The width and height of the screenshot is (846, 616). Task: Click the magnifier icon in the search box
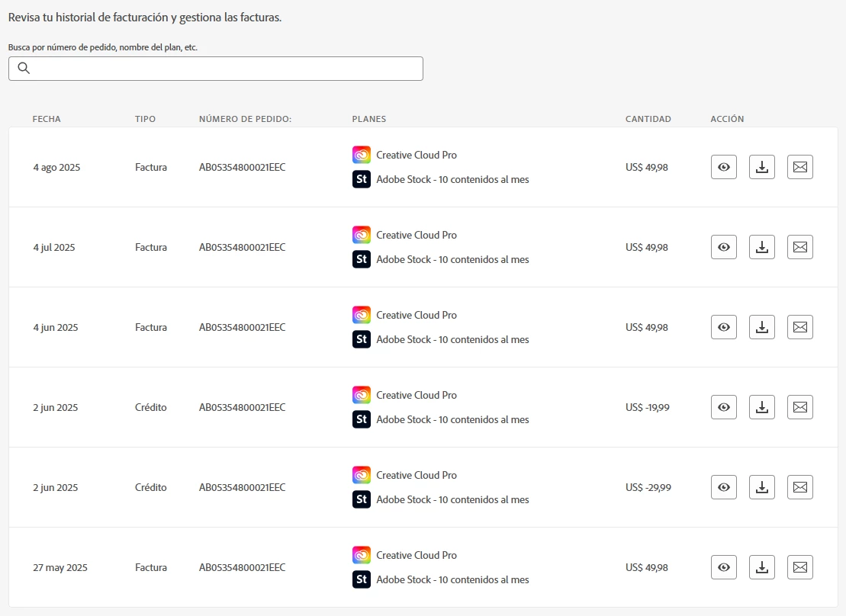[x=24, y=68]
